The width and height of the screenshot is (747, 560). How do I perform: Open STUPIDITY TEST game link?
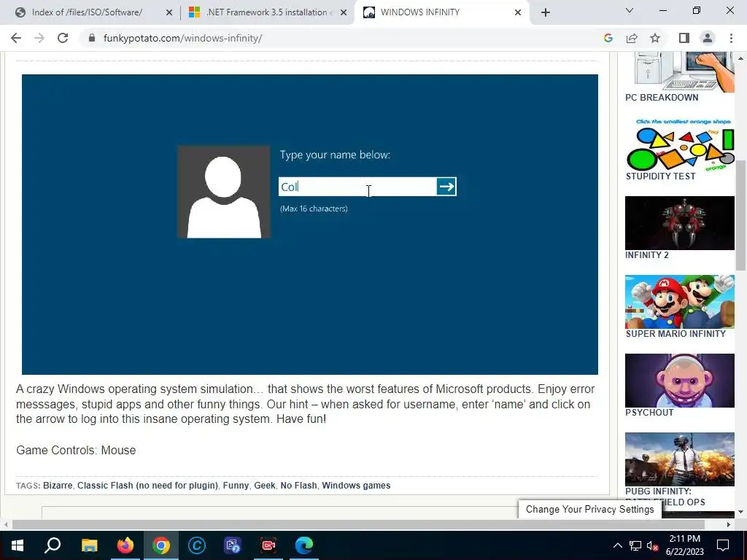point(660,176)
